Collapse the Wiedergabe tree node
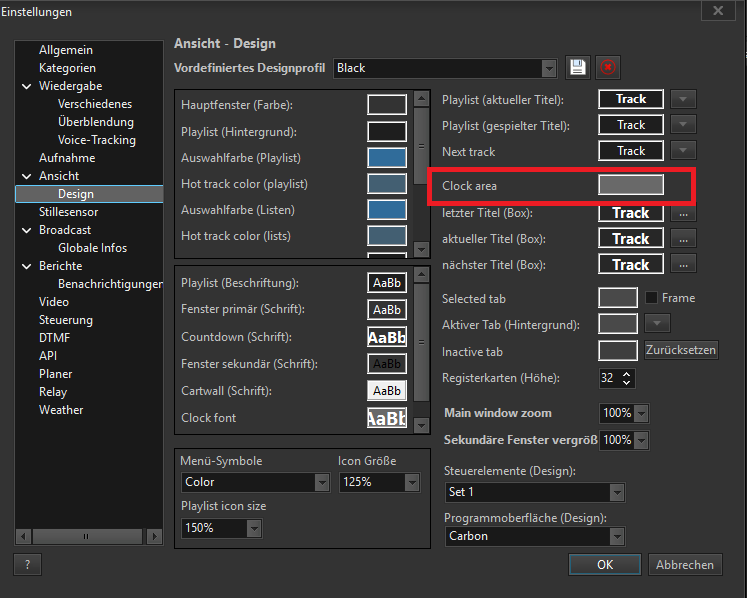The height and width of the screenshot is (598, 747). click(27, 86)
